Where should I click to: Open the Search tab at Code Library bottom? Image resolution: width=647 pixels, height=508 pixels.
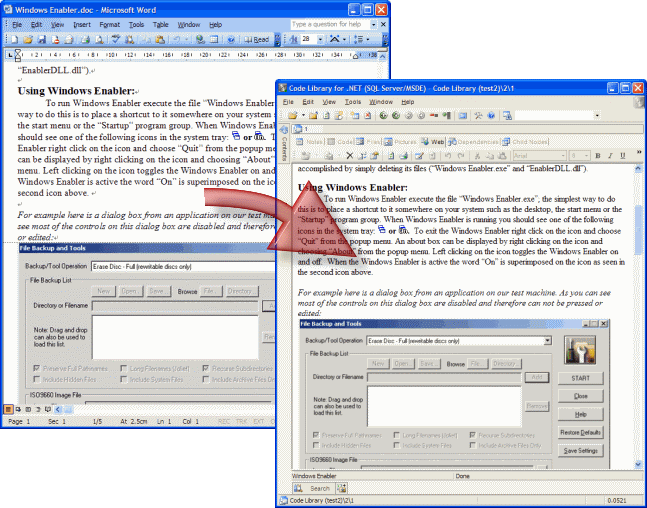click(313, 488)
